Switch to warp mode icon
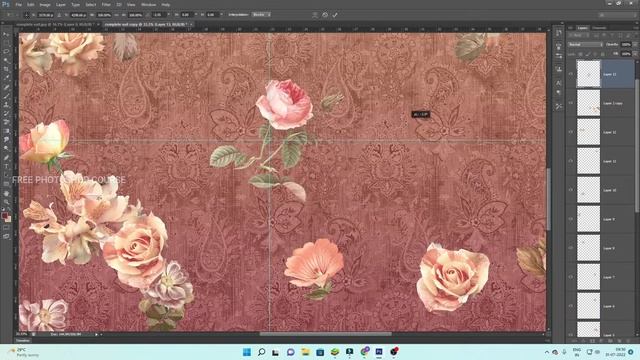 click(315, 15)
